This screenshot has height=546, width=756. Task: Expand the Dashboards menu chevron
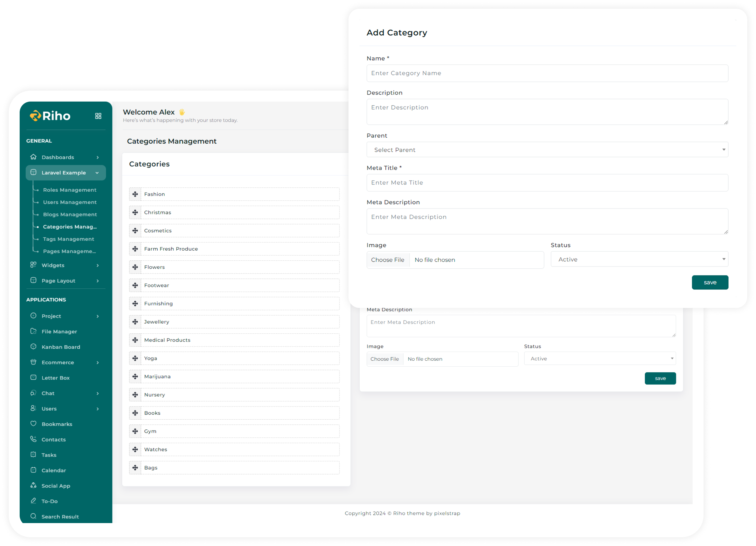(x=98, y=157)
